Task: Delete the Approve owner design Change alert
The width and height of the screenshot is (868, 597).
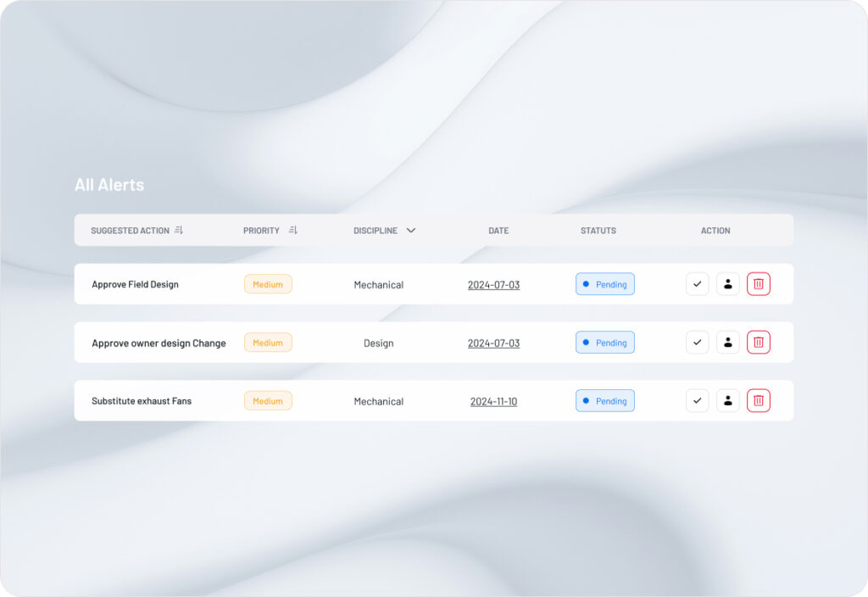Action: (x=758, y=343)
